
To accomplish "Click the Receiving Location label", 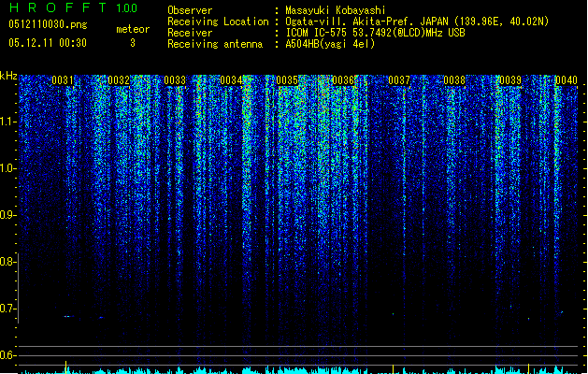I will tap(218, 22).
